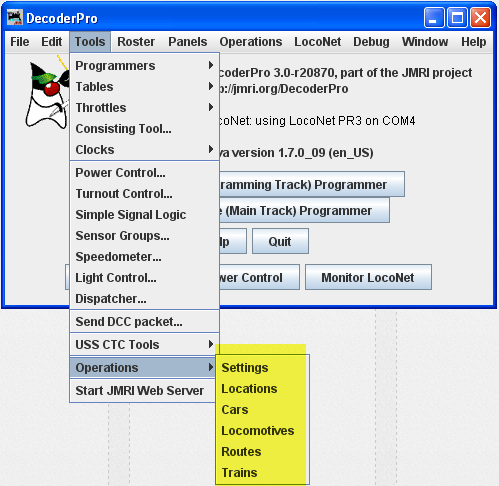Close the DecoderPro window
Screen dimensions: 499x486
click(480, 17)
